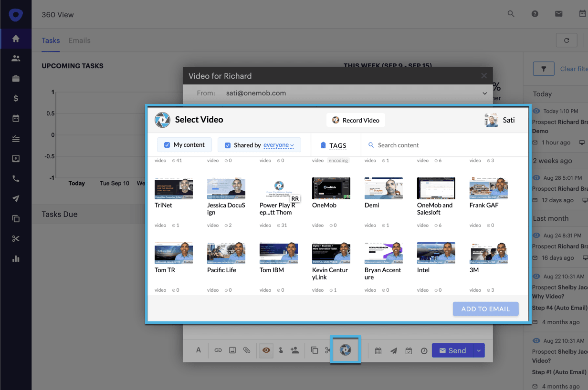The image size is (588, 390).
Task: Click the ADD TO EMAIL button
Action: (485, 309)
